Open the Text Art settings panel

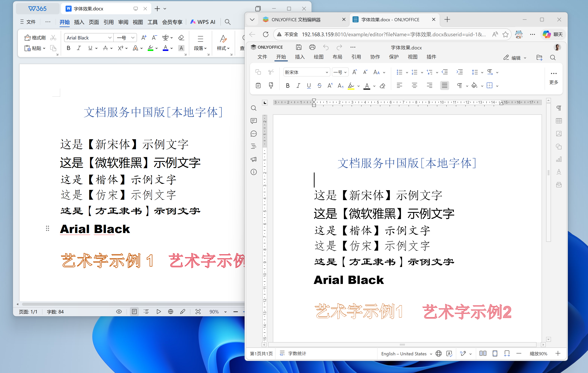click(x=559, y=172)
